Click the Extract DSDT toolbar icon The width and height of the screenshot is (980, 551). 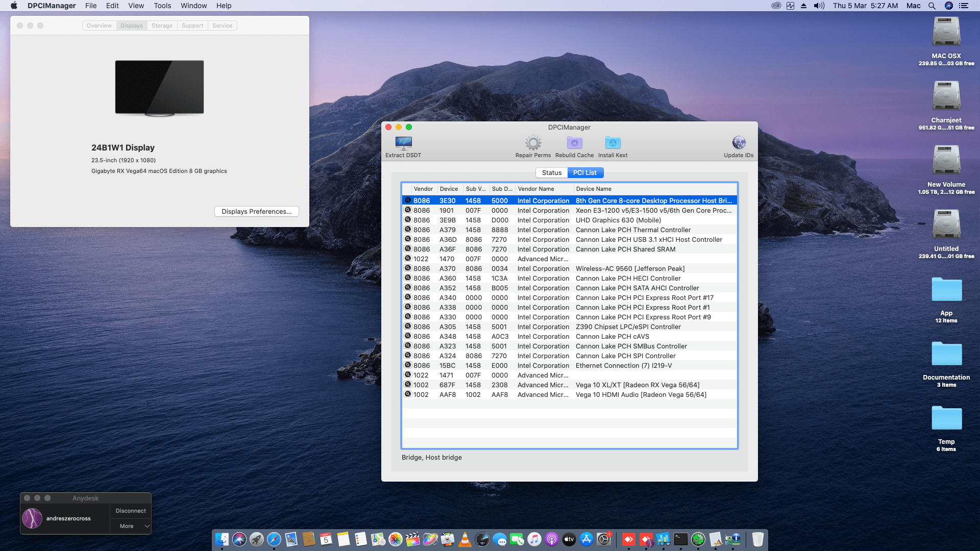[x=403, y=143]
